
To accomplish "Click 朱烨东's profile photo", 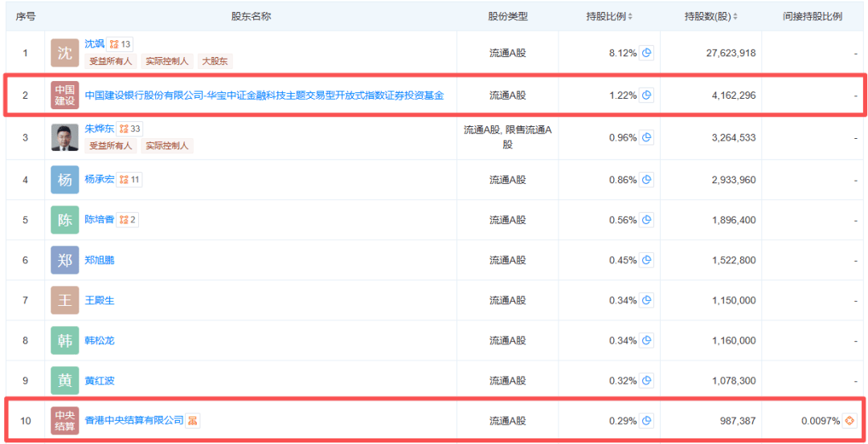I will (x=65, y=137).
